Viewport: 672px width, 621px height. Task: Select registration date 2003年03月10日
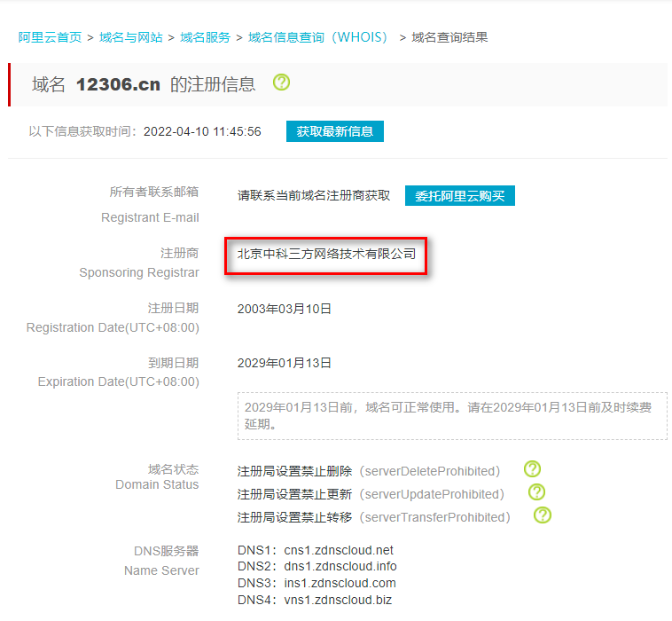click(285, 309)
